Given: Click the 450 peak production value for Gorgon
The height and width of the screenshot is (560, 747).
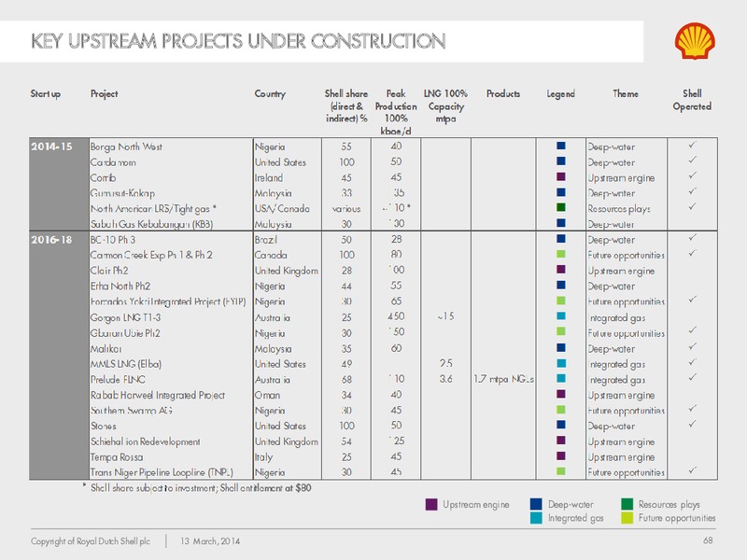Looking at the screenshot, I should (x=396, y=316).
